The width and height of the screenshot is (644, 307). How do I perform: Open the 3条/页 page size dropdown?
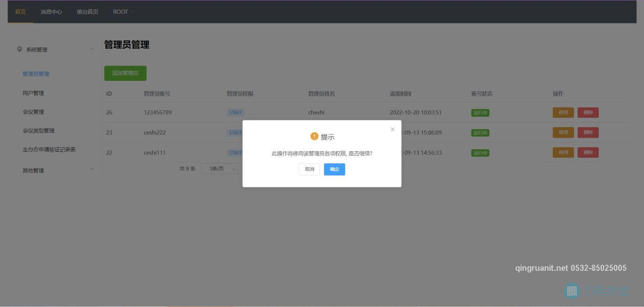pos(220,169)
